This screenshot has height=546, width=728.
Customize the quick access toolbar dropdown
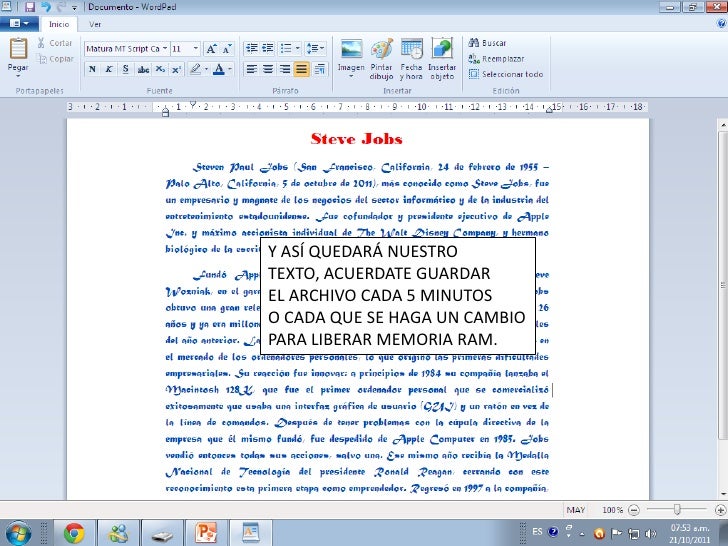point(74,8)
